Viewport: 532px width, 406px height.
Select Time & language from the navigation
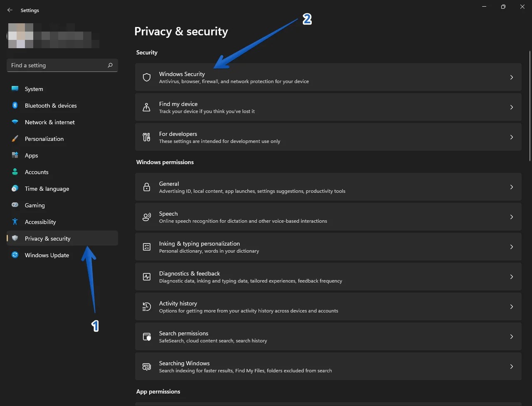coord(47,189)
